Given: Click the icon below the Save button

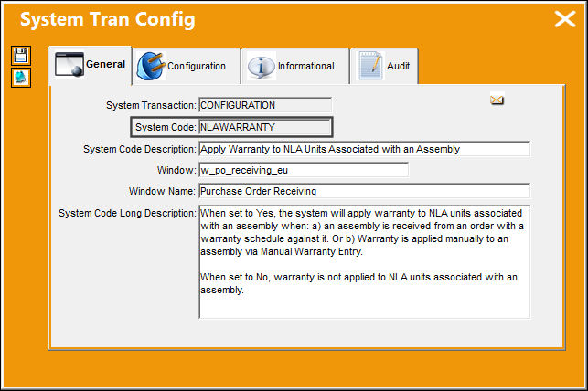Looking at the screenshot, I should [x=21, y=78].
